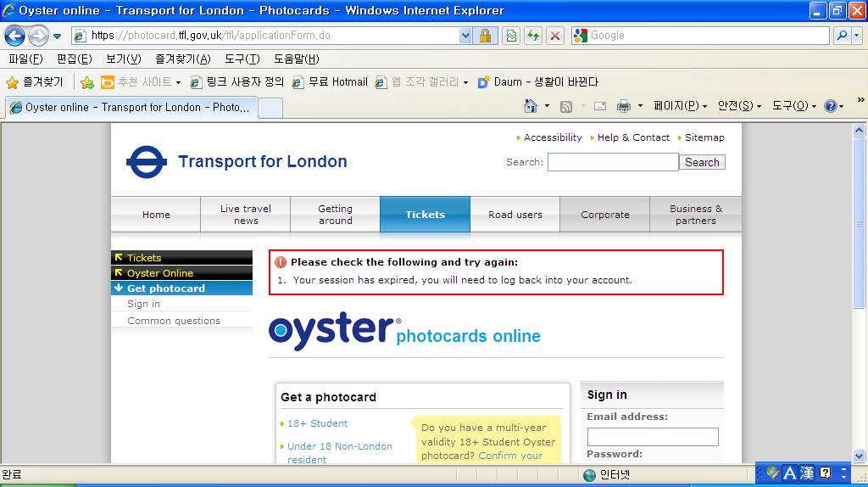Click Tickets in the left sidebar
The width and height of the screenshot is (868, 487).
[x=181, y=258]
